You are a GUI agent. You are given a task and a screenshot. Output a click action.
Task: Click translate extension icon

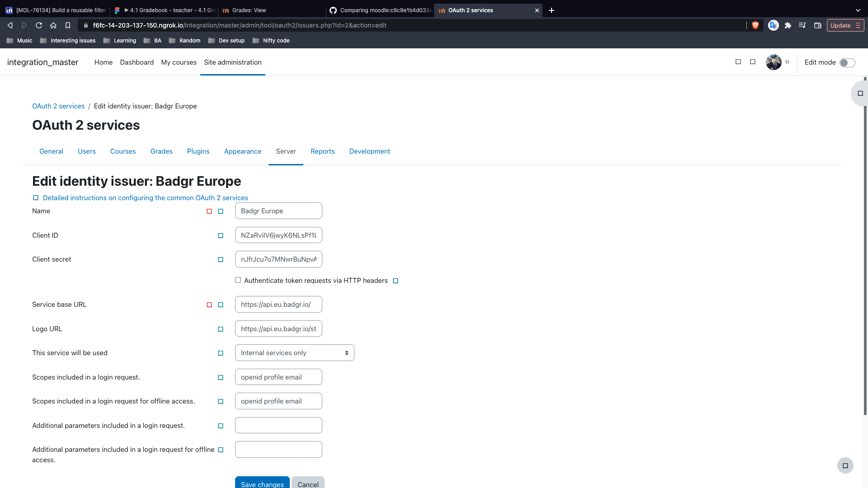click(774, 25)
